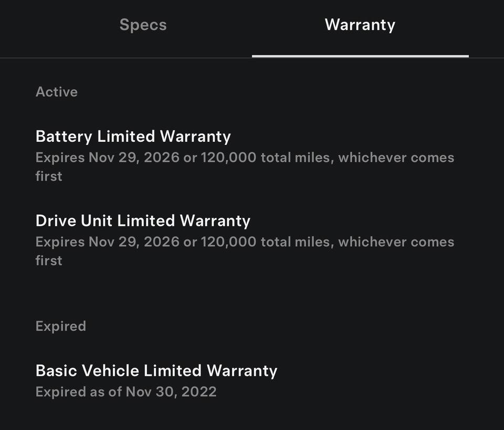Open Drive Unit Limited Warranty entry
This screenshot has width=504, height=430.
(143, 221)
